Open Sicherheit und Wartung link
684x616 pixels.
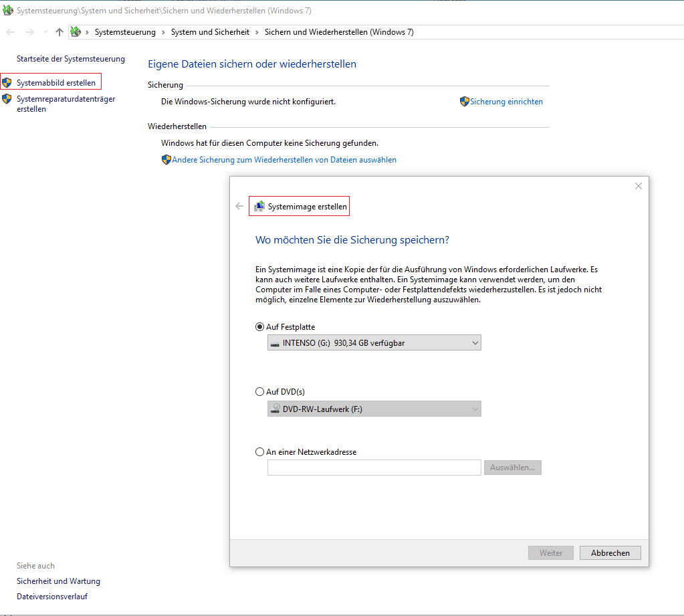point(58,581)
